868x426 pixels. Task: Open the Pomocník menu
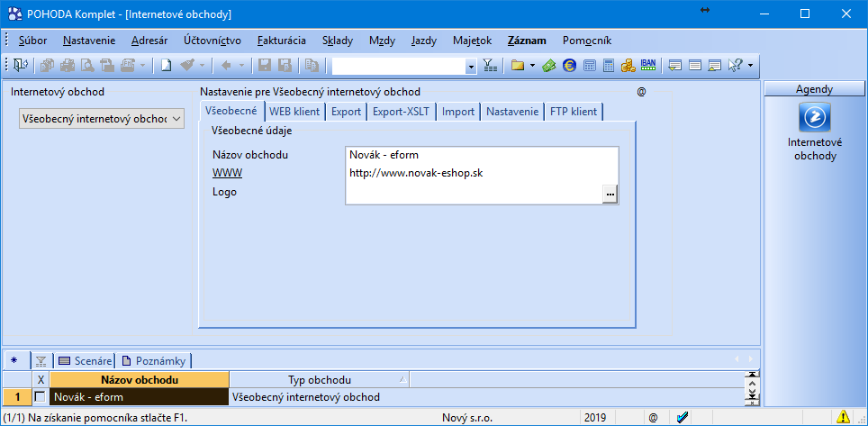pyautogui.click(x=587, y=41)
